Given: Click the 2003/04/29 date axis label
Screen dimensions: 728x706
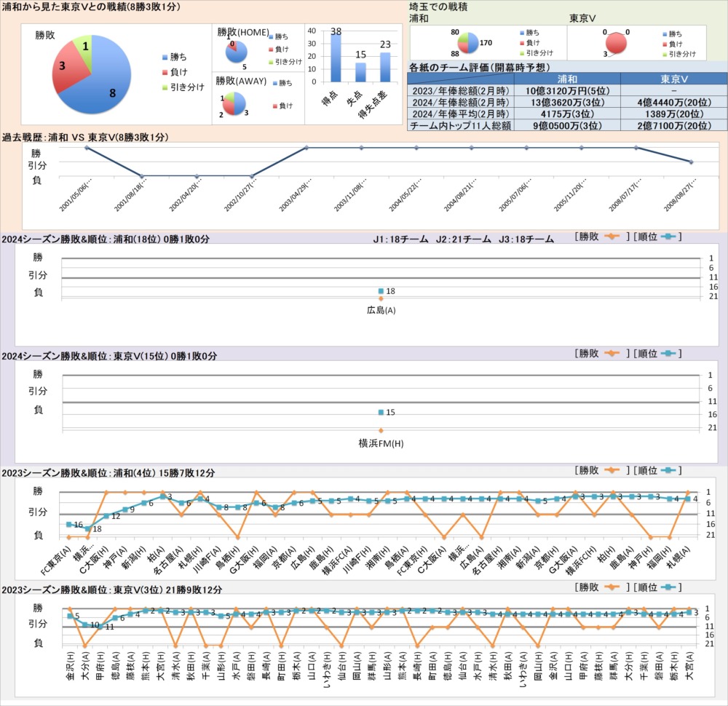Looking at the screenshot, I should point(295,194).
